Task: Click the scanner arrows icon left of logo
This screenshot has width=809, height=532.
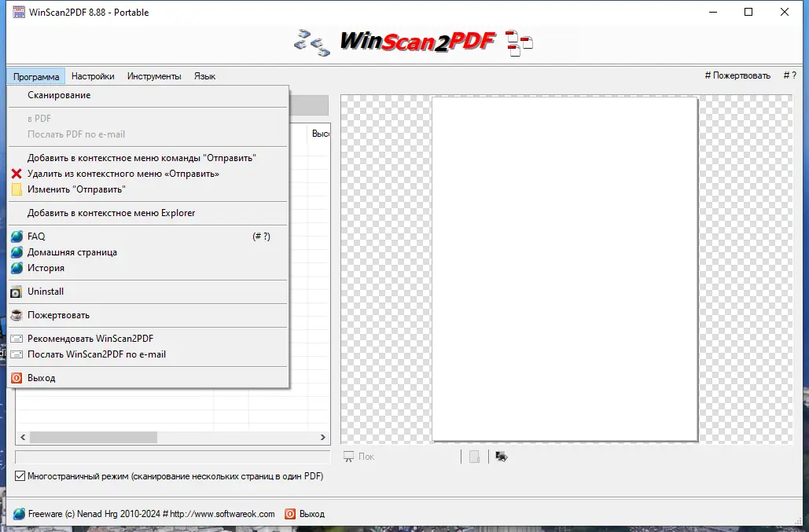Action: pyautogui.click(x=311, y=42)
